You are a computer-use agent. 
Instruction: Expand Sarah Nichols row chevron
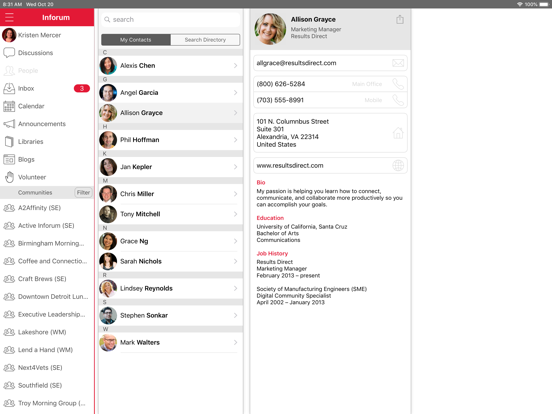[236, 261]
